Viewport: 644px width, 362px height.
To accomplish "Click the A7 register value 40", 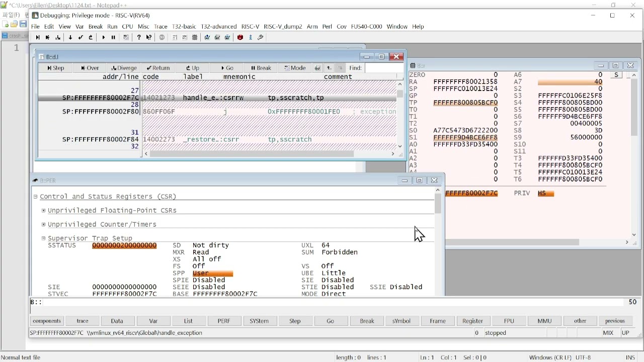I will tap(570, 82).
